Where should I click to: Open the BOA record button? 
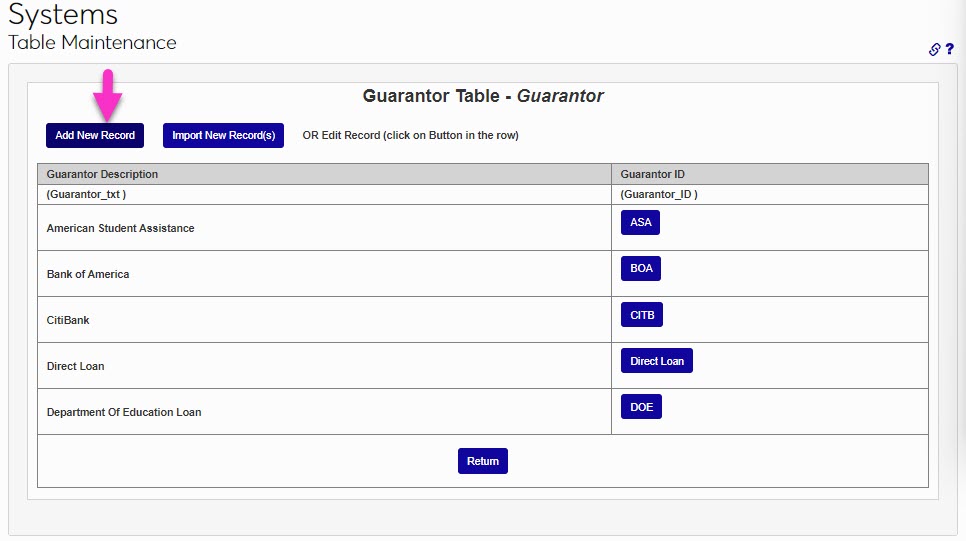tap(641, 269)
